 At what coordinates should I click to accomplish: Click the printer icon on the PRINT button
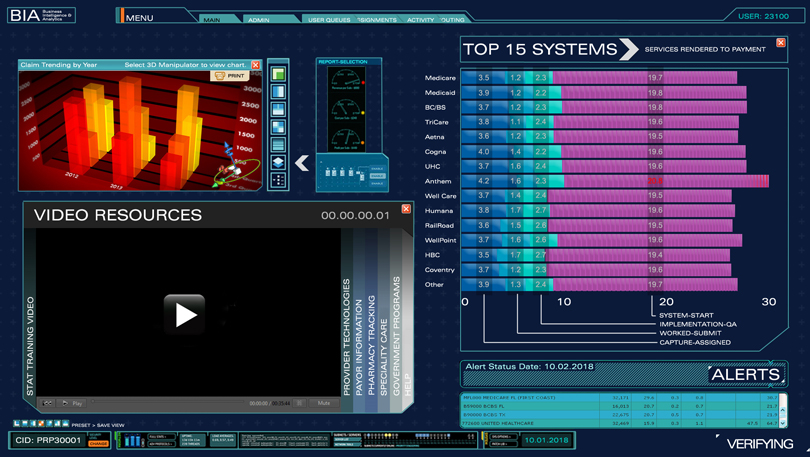[220, 75]
